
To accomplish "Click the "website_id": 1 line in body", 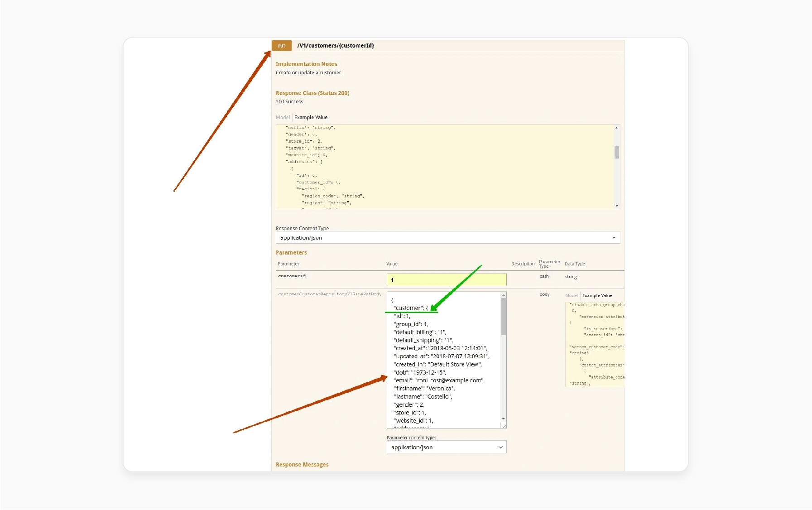I will click(413, 421).
